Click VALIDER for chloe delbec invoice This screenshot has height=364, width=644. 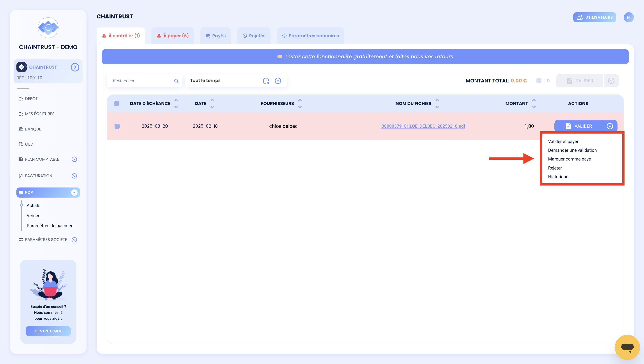pos(578,126)
